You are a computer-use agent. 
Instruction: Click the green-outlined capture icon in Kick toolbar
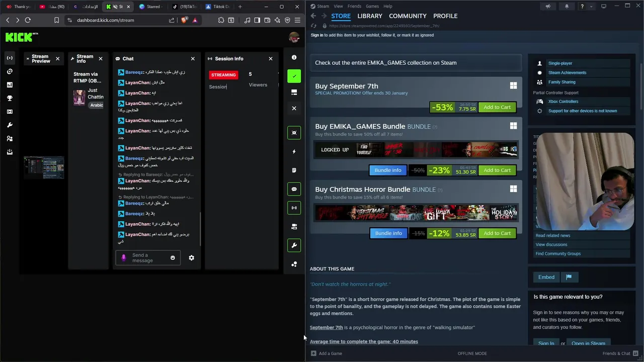point(294,133)
